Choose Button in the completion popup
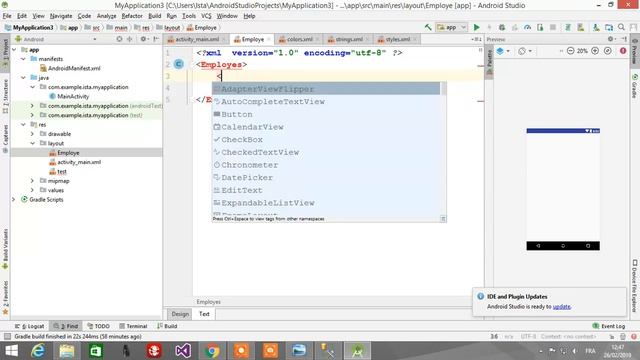This screenshot has width=640, height=360. pyautogui.click(x=326, y=114)
